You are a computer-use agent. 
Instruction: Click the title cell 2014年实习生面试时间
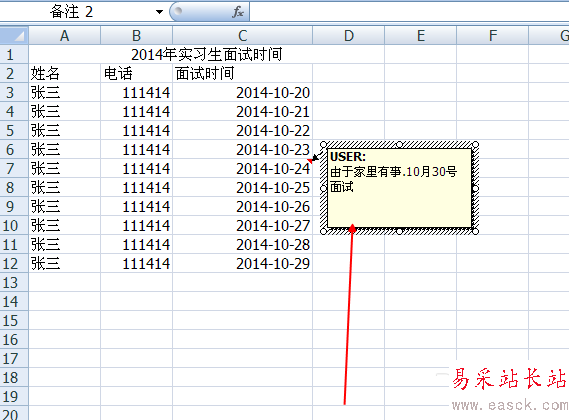click(x=206, y=54)
